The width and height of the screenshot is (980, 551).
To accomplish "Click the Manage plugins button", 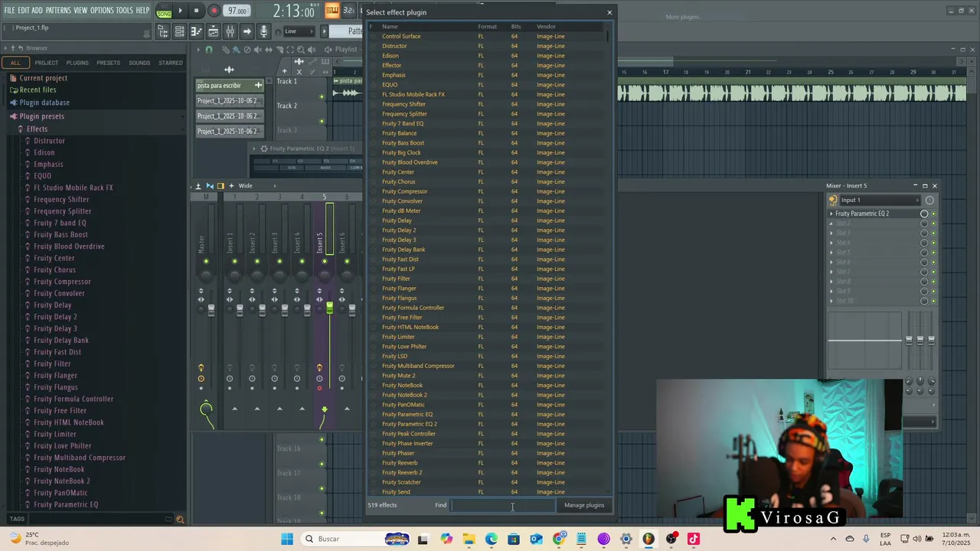I will (584, 505).
